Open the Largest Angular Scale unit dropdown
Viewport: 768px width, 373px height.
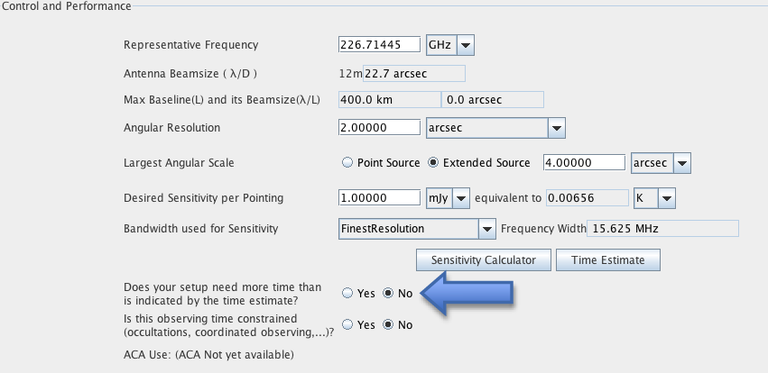(661, 163)
